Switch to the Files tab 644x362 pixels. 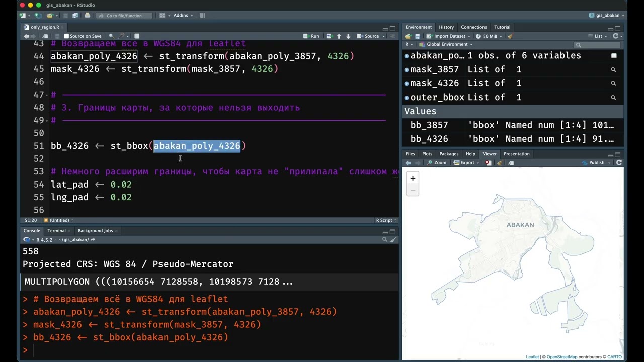(x=410, y=154)
